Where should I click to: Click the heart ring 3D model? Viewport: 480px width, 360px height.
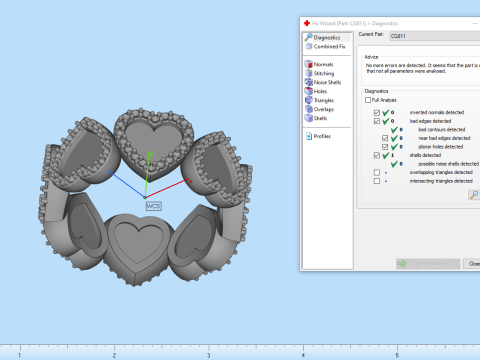[x=145, y=197]
